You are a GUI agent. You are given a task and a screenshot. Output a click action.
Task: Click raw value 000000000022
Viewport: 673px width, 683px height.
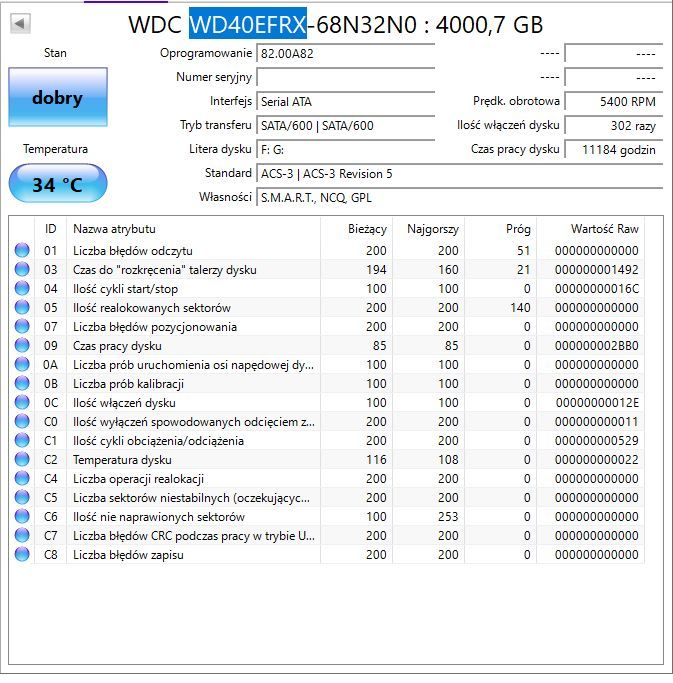[596, 460]
